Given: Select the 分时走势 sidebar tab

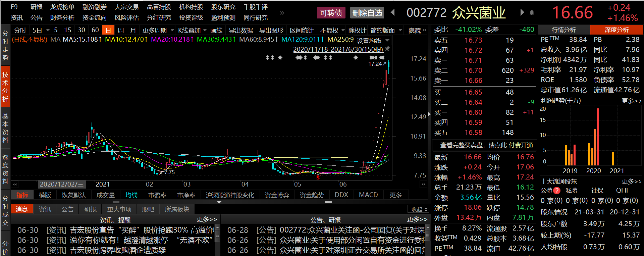Looking at the screenshot, I should 5,46.
